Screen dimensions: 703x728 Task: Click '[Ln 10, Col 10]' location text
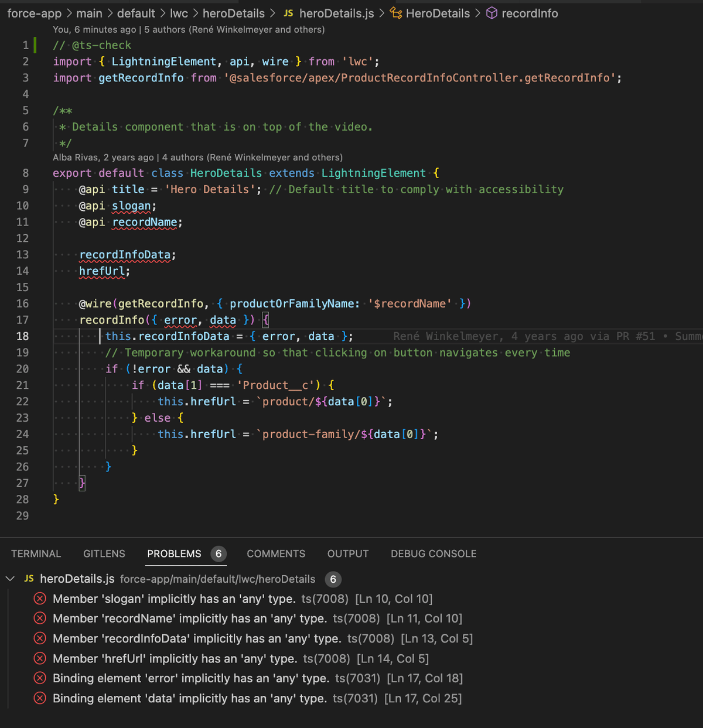pyautogui.click(x=394, y=599)
